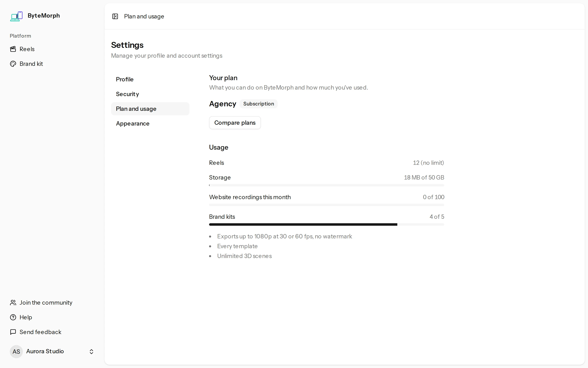Open Reels in the sidebar

point(52,49)
